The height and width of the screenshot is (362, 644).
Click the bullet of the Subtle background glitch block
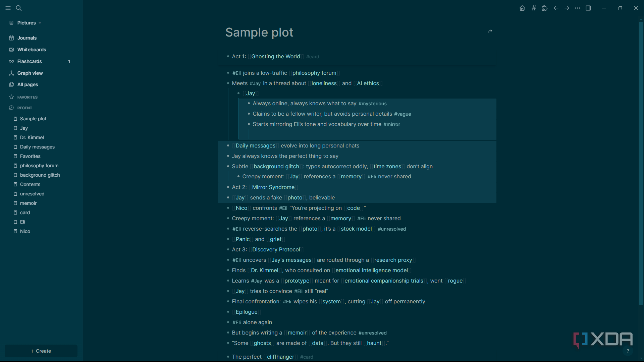[228, 166]
